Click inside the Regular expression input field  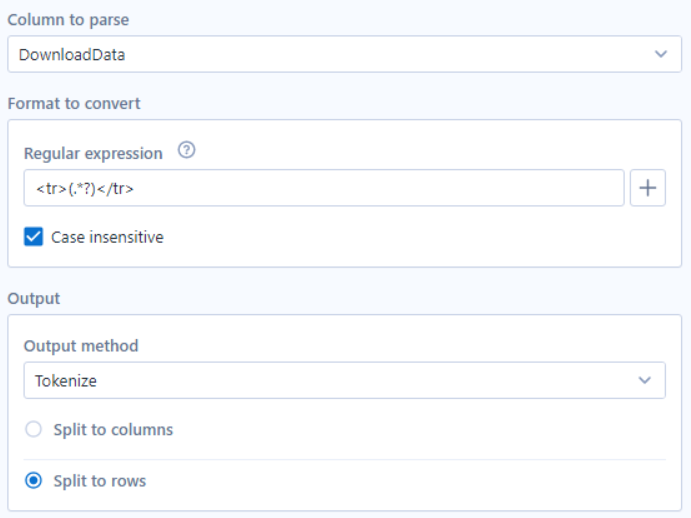click(324, 188)
